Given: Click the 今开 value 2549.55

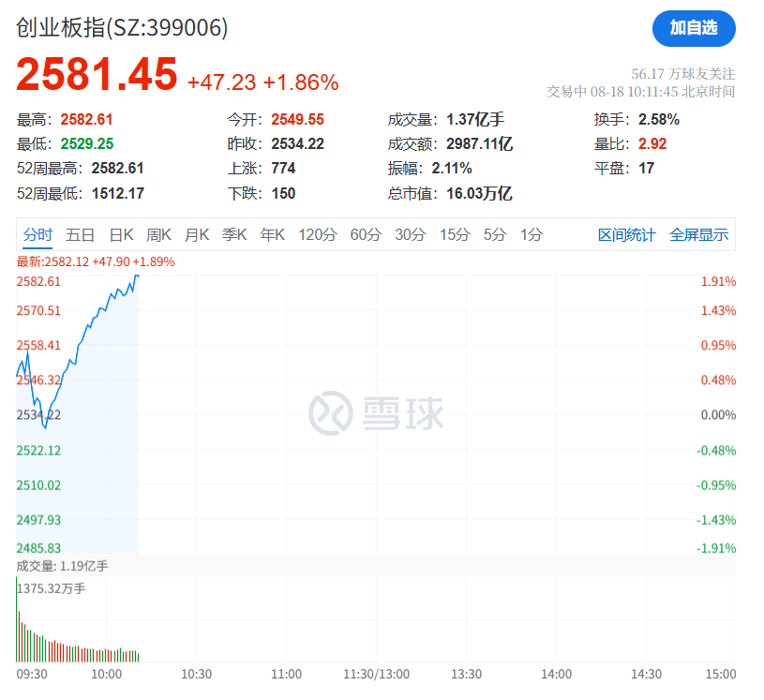Looking at the screenshot, I should (297, 119).
